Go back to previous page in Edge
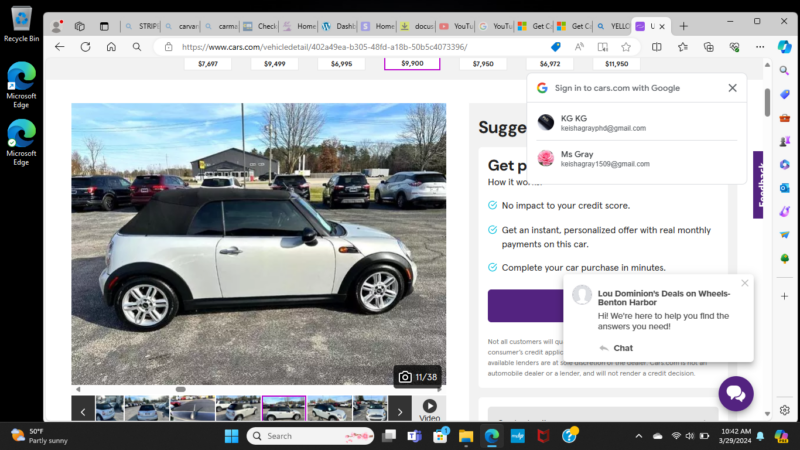The image size is (800, 450). coord(60,47)
